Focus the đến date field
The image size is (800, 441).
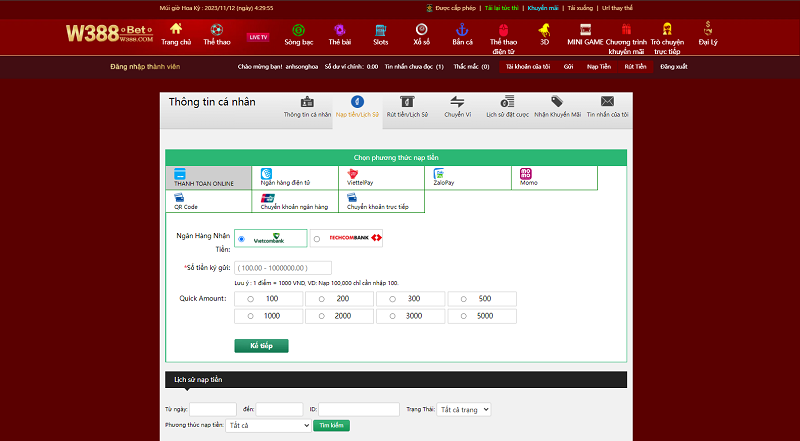point(279,409)
